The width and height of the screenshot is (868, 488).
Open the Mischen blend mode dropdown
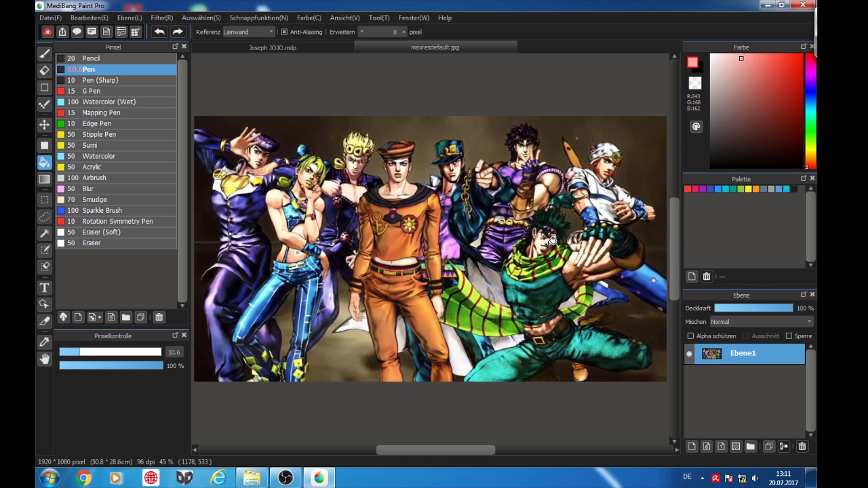click(x=761, y=322)
